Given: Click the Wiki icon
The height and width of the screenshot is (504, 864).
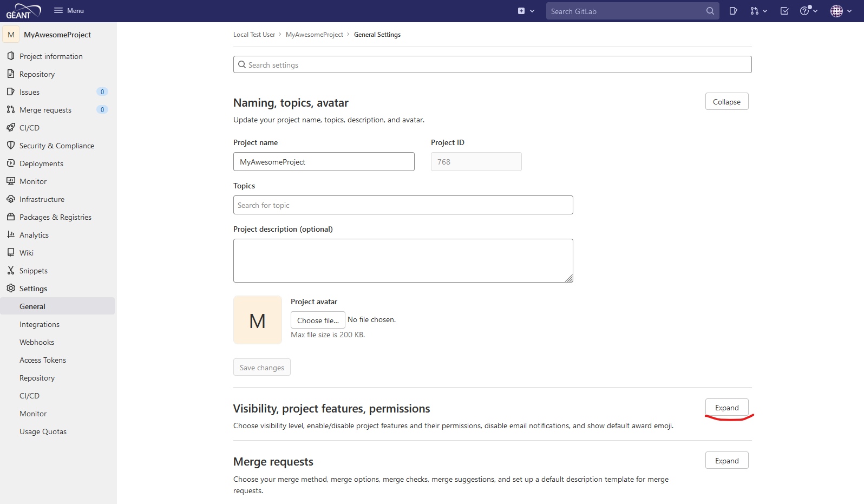Looking at the screenshot, I should coord(11,253).
